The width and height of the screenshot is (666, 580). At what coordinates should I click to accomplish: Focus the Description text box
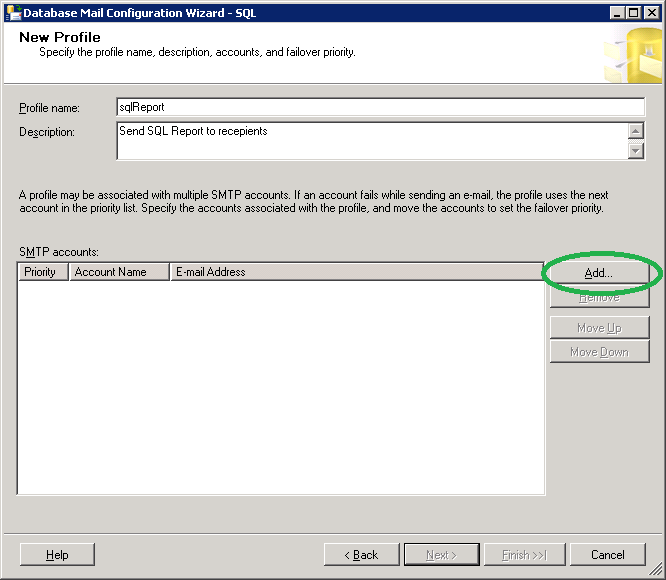click(370, 141)
